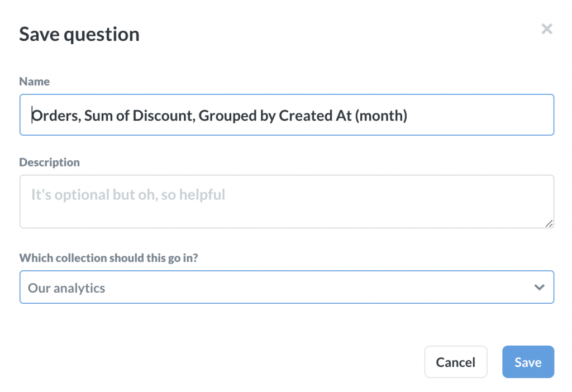This screenshot has width=572, height=392.
Task: Click the Description box resize handle
Action: [x=549, y=223]
